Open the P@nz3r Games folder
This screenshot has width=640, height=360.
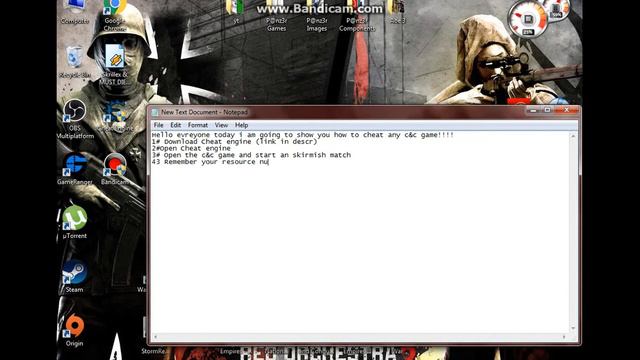[x=276, y=16]
